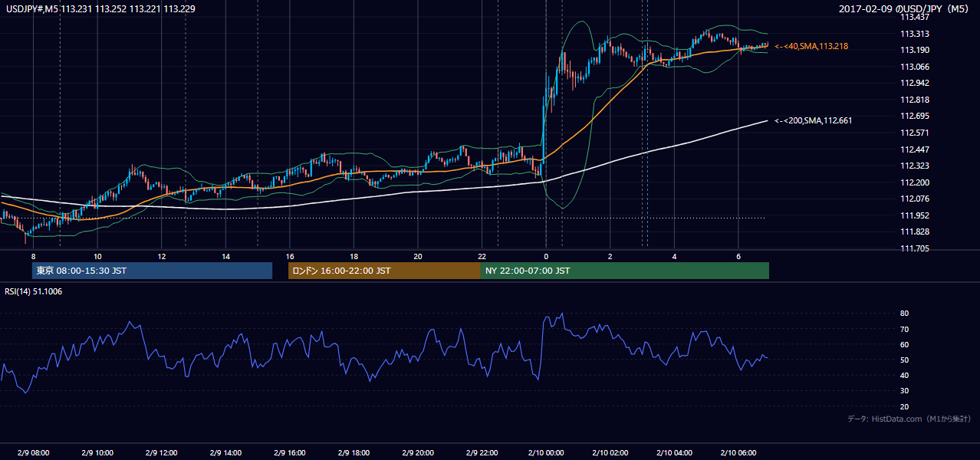Screen dimensions: 980x460
Task: Click hour tick 16 on the price chart axis
Action: [289, 256]
